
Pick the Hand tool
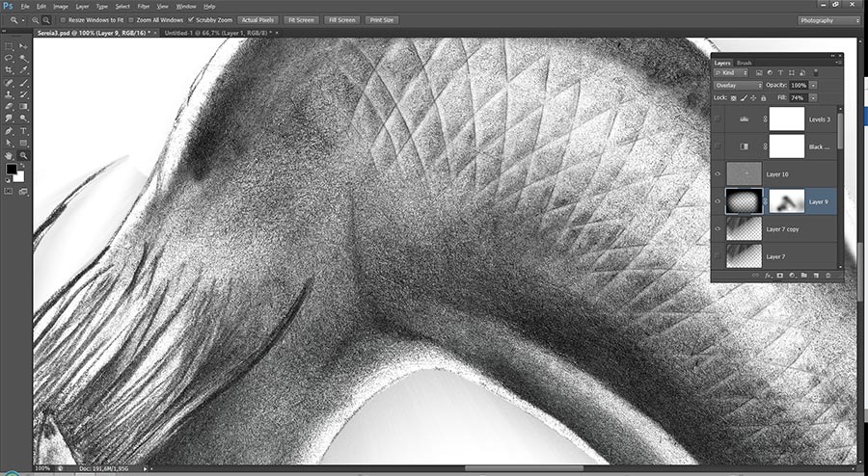(10, 154)
